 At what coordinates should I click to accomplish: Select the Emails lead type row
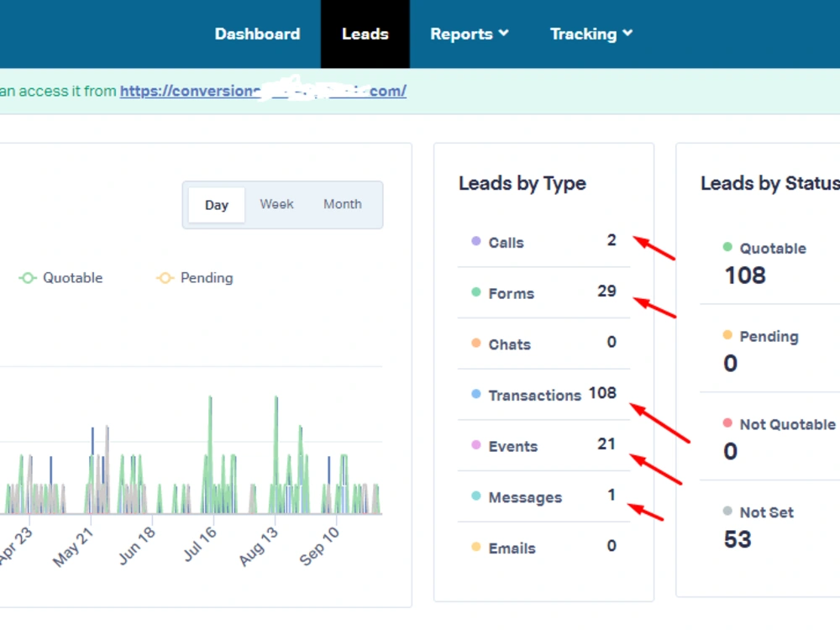pyautogui.click(x=543, y=548)
